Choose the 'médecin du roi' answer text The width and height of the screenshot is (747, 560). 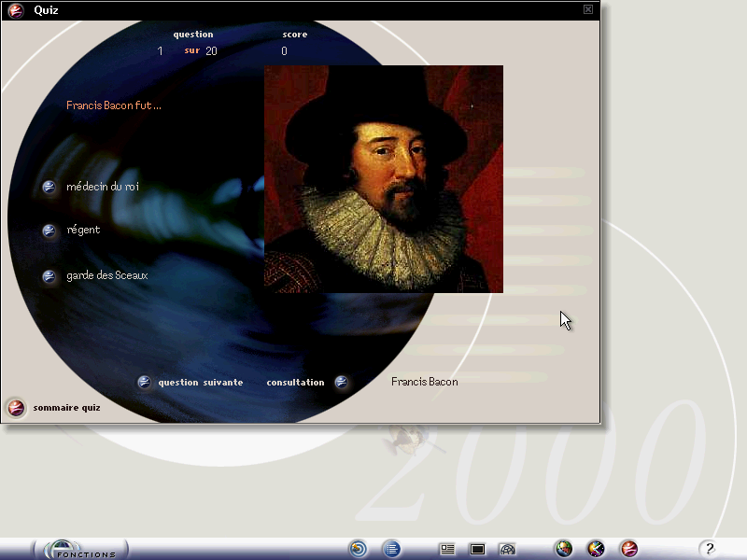pos(103,186)
